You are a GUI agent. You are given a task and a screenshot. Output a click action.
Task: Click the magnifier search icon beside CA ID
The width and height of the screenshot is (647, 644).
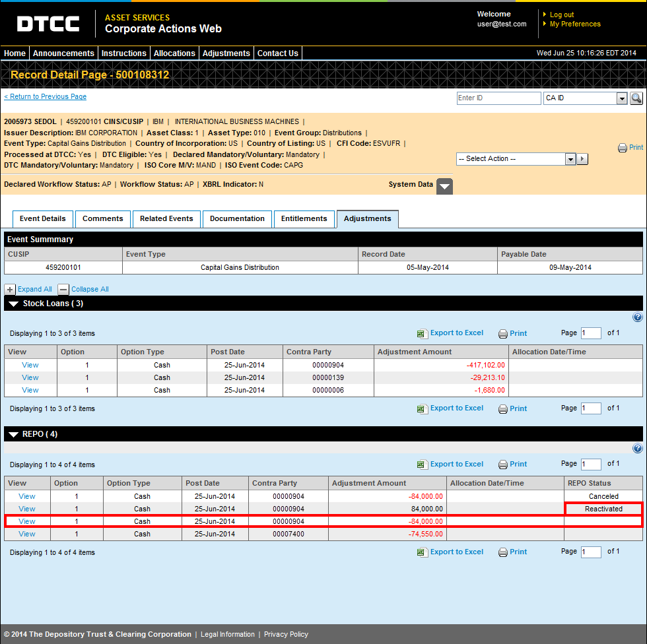click(x=636, y=98)
